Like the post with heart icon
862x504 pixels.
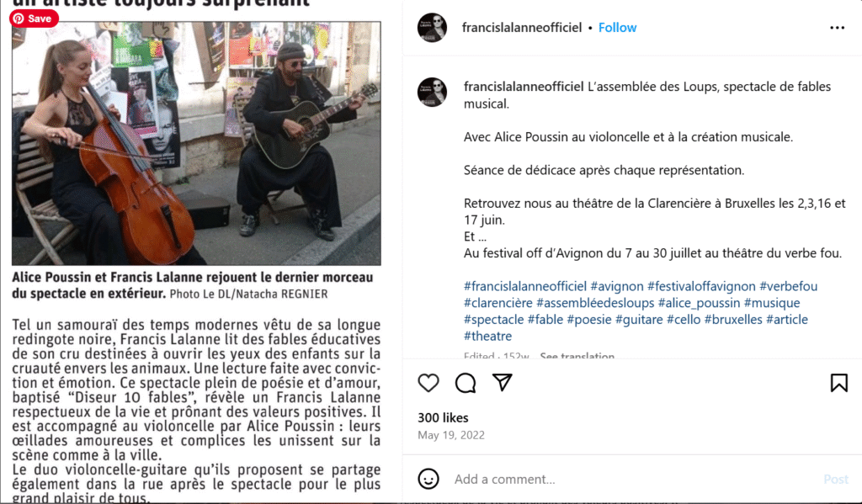pyautogui.click(x=428, y=383)
